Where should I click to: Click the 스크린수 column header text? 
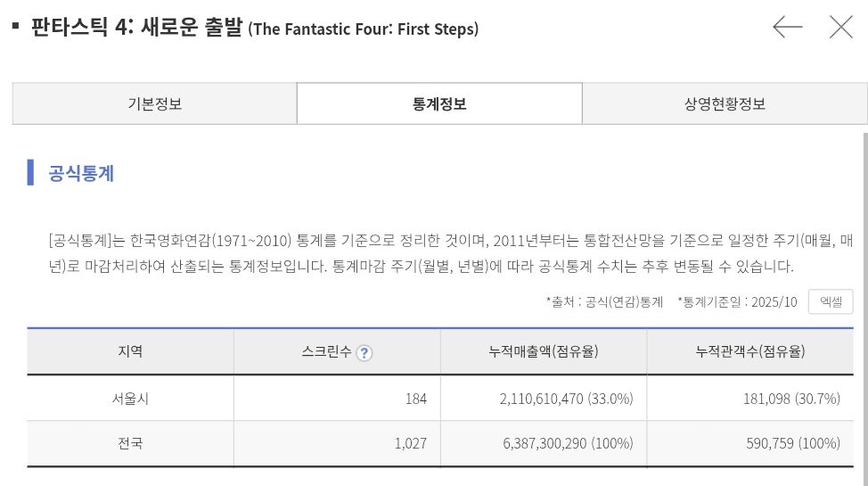[x=326, y=351]
